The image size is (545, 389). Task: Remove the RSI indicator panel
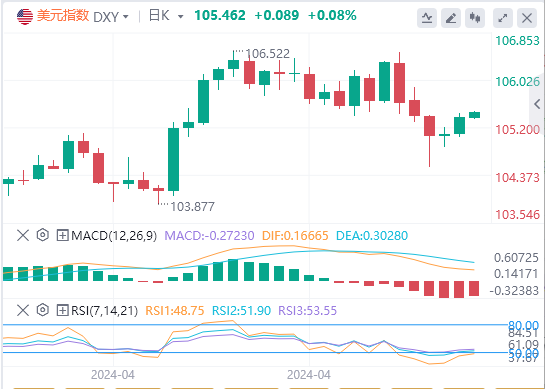coord(23,310)
